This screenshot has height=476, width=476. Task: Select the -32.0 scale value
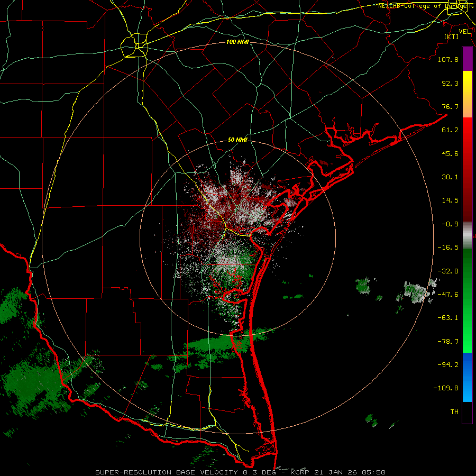(448, 271)
